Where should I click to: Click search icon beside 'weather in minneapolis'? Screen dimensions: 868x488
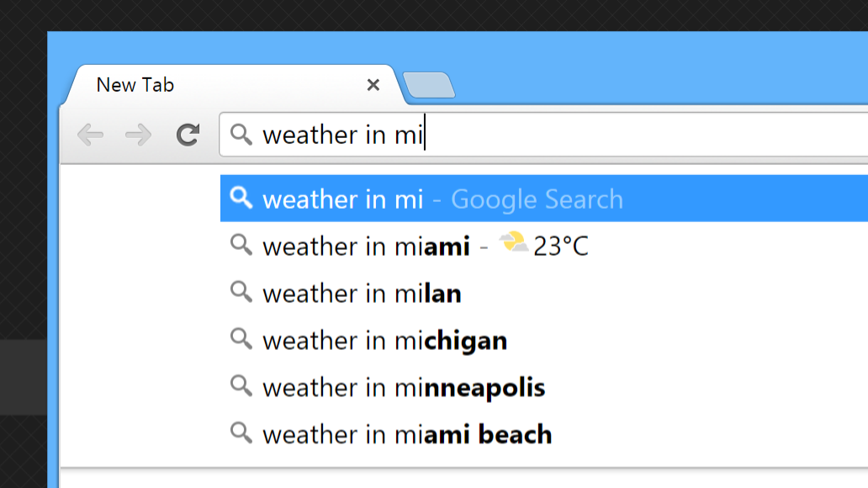point(241,386)
